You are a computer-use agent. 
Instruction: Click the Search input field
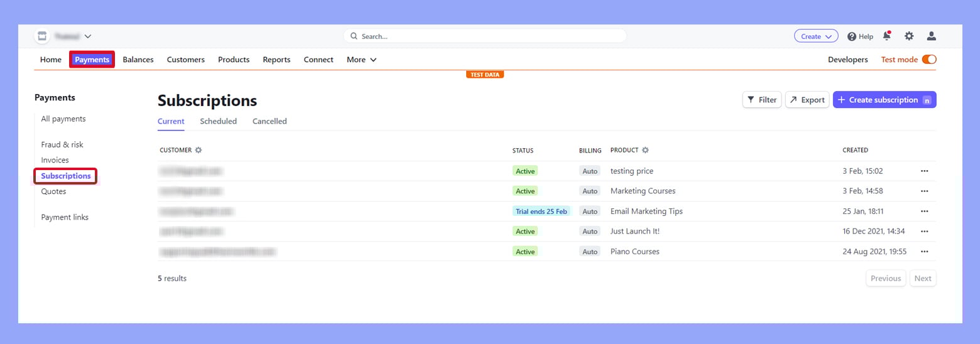(484, 36)
